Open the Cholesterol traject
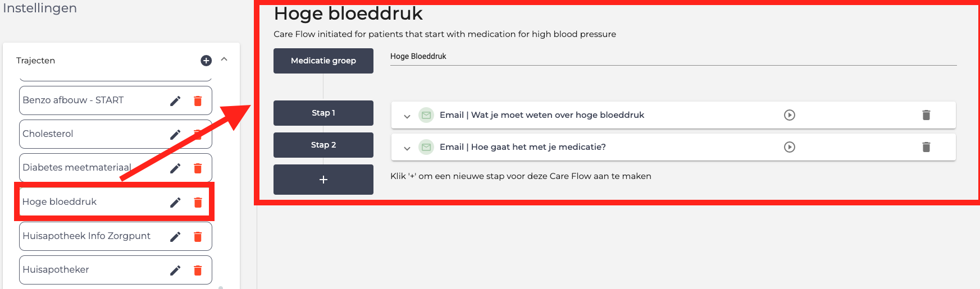Viewport: 980px width, 289px height. (48, 134)
